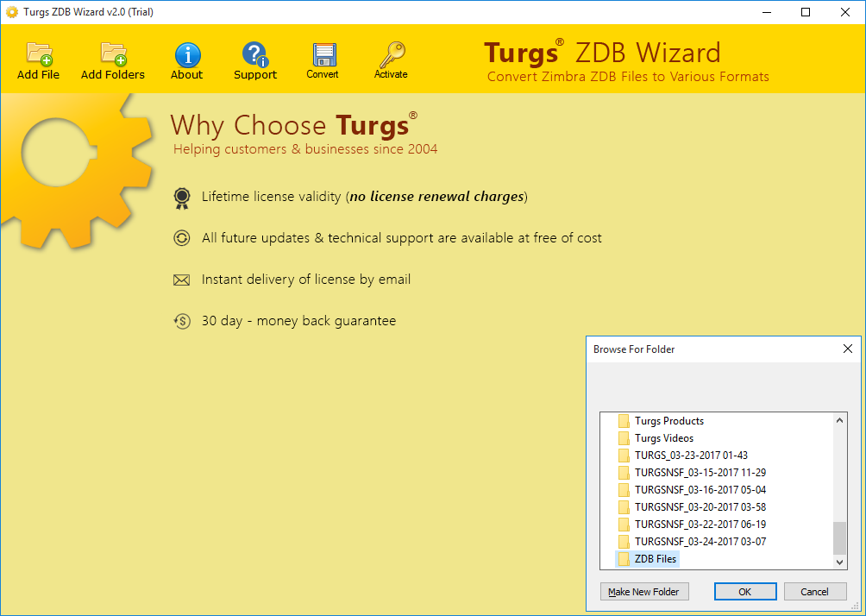The image size is (866, 616).
Task: Choose the Turgs Products folder name
Action: click(x=669, y=421)
